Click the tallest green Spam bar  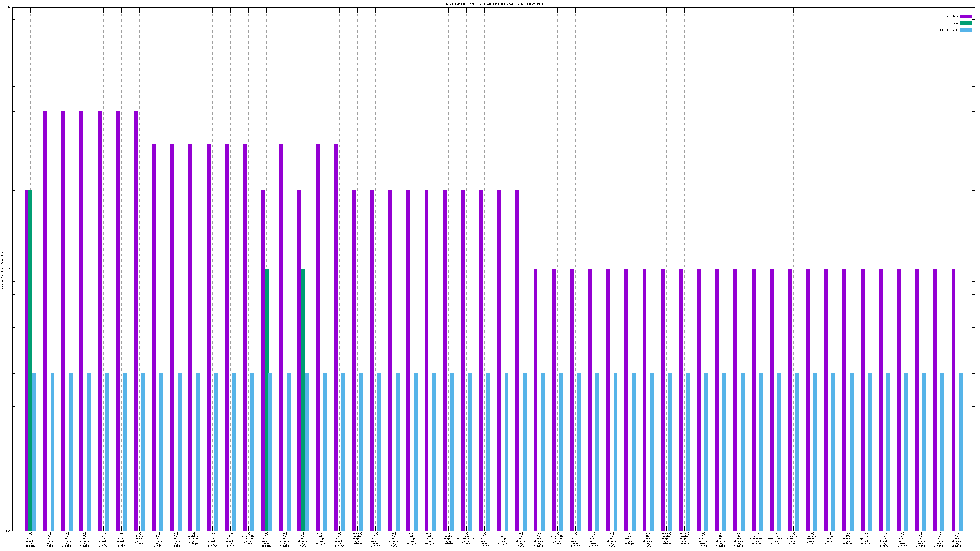(31, 361)
